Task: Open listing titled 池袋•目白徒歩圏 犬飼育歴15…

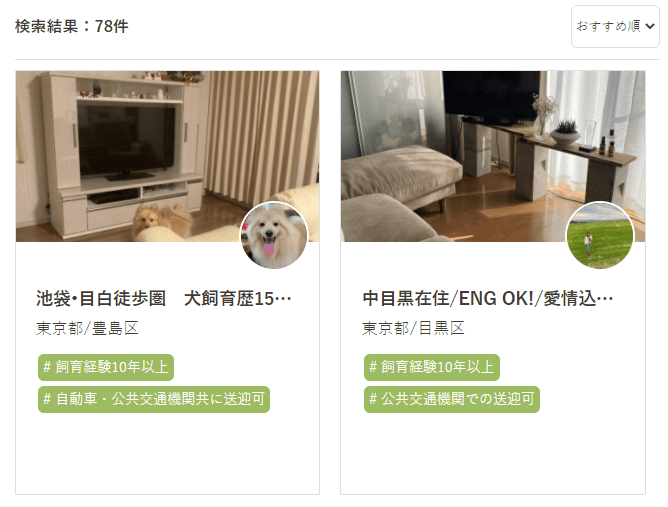Action: (164, 298)
